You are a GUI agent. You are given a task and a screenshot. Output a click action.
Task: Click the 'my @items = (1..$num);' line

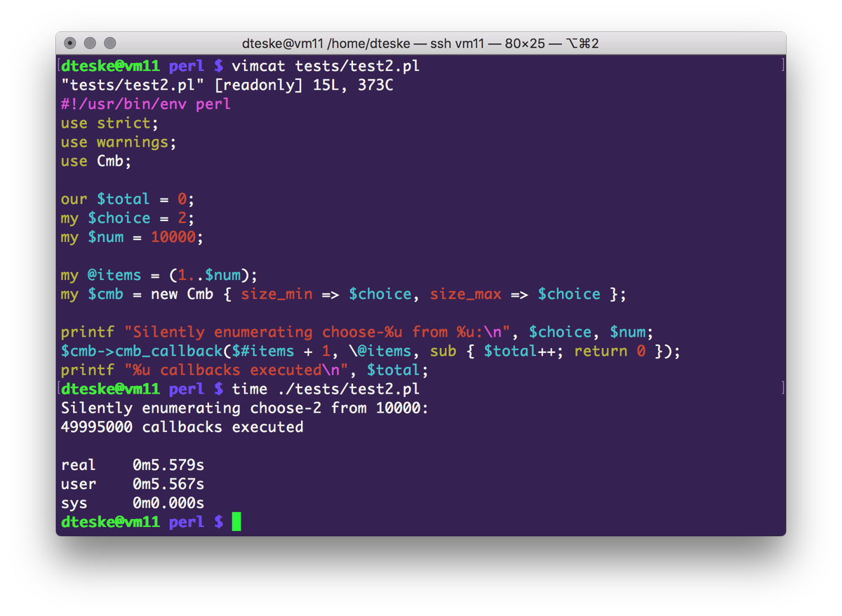159,275
